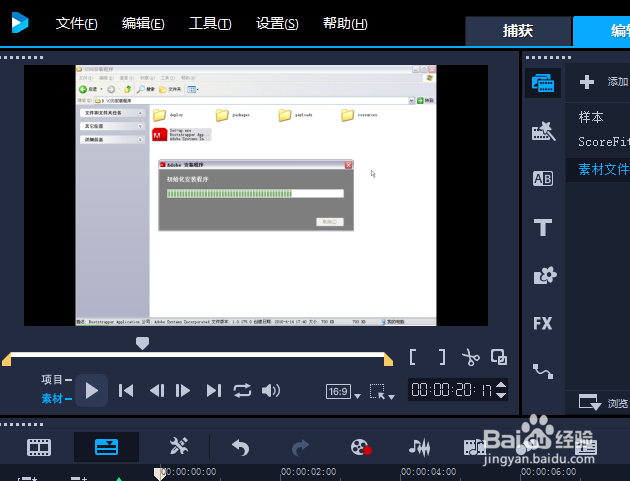This screenshot has height=481, width=630.
Task: Open the FX filter library icon
Action: tap(543, 323)
